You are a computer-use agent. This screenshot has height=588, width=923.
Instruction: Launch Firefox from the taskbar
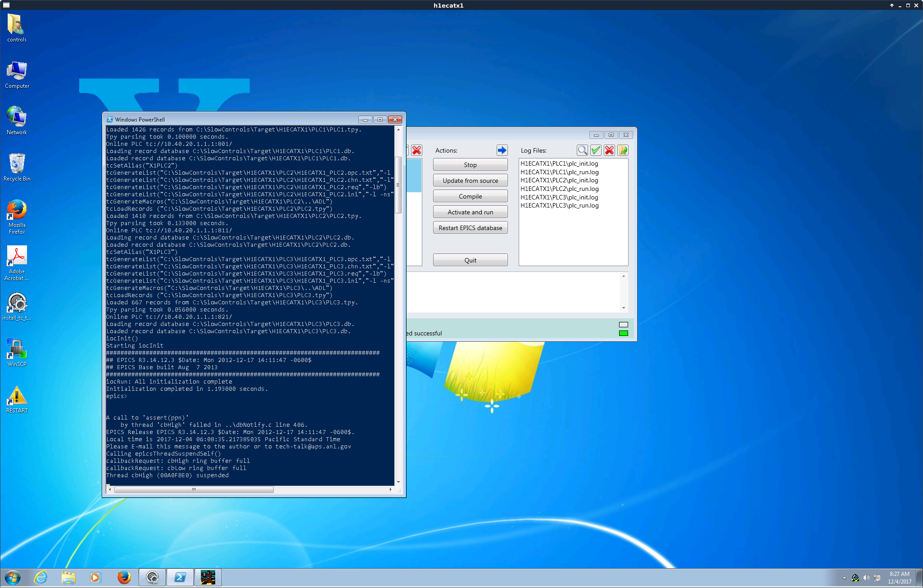pyautogui.click(x=124, y=577)
